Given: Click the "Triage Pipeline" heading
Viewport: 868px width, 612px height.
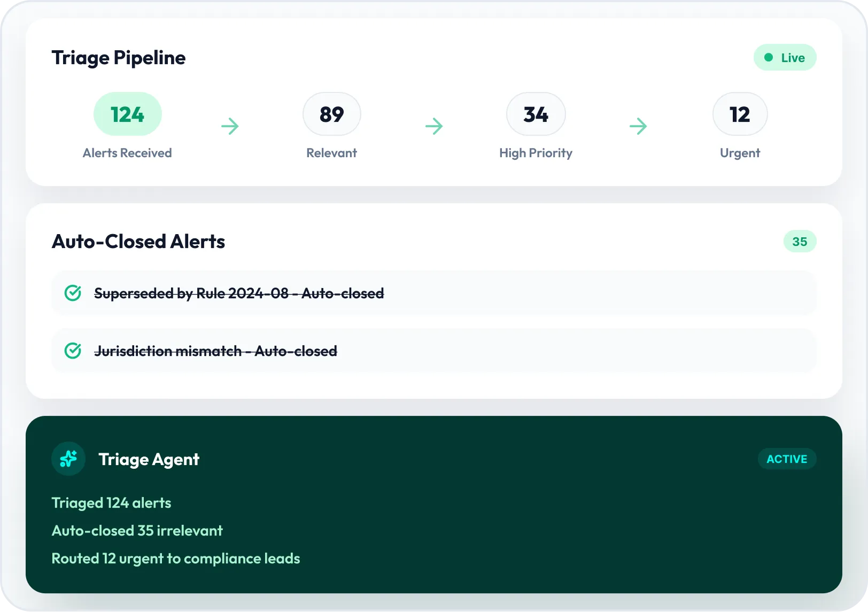Looking at the screenshot, I should (119, 58).
